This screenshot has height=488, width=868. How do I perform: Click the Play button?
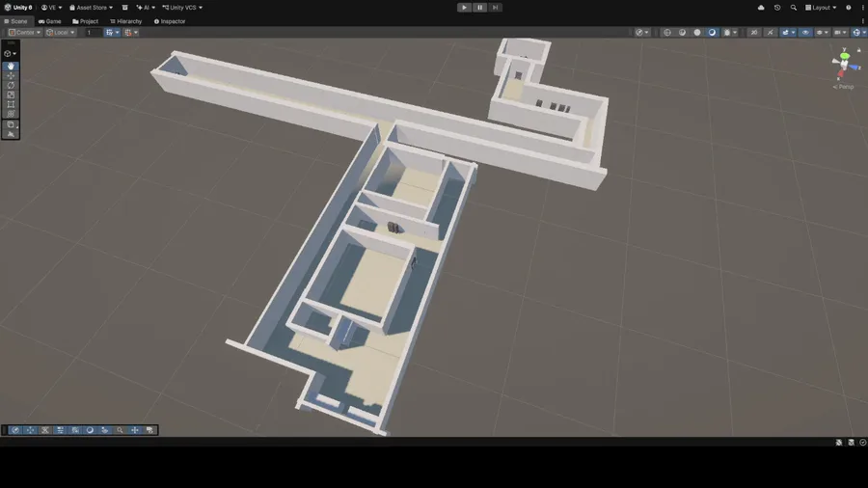click(464, 7)
